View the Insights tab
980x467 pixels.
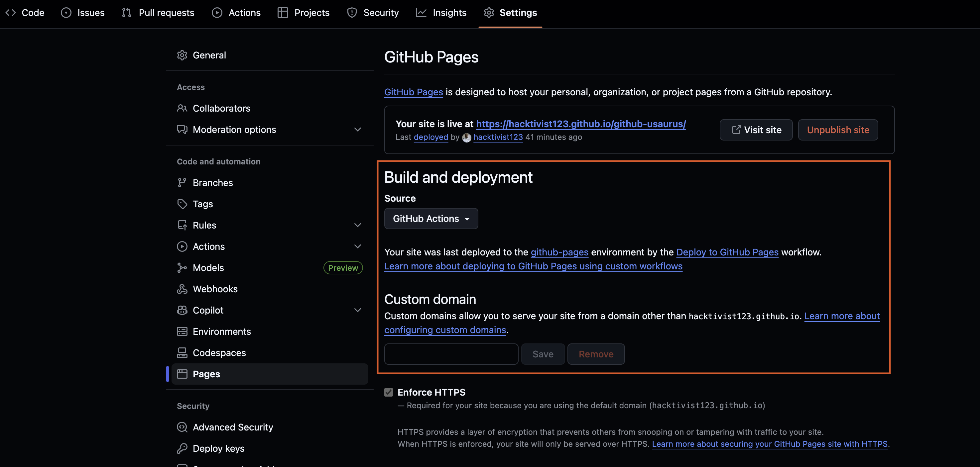coord(441,13)
